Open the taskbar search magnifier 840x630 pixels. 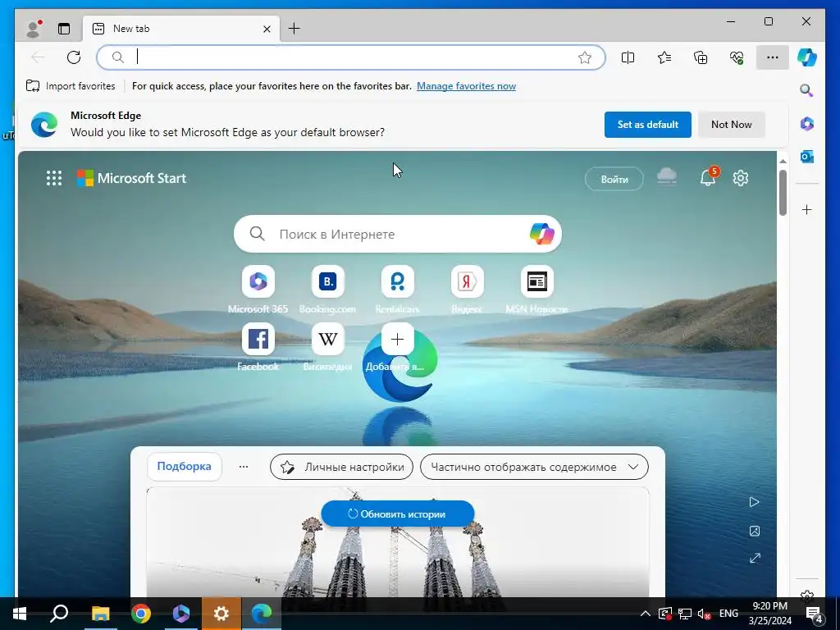pyautogui.click(x=59, y=614)
